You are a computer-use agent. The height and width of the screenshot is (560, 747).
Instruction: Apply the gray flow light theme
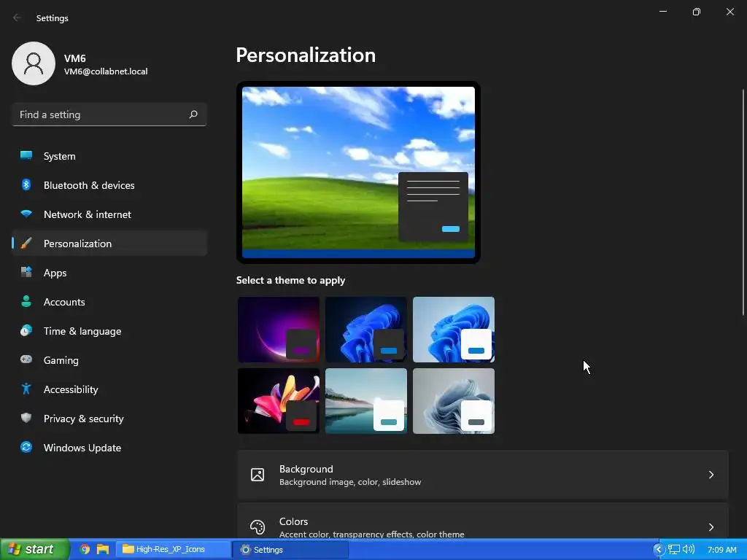pyautogui.click(x=454, y=401)
